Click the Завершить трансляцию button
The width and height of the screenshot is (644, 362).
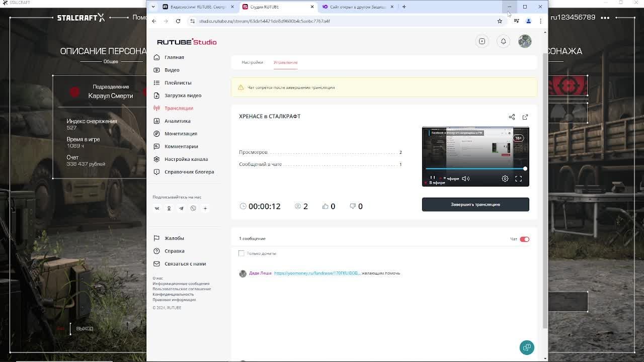coord(475,205)
